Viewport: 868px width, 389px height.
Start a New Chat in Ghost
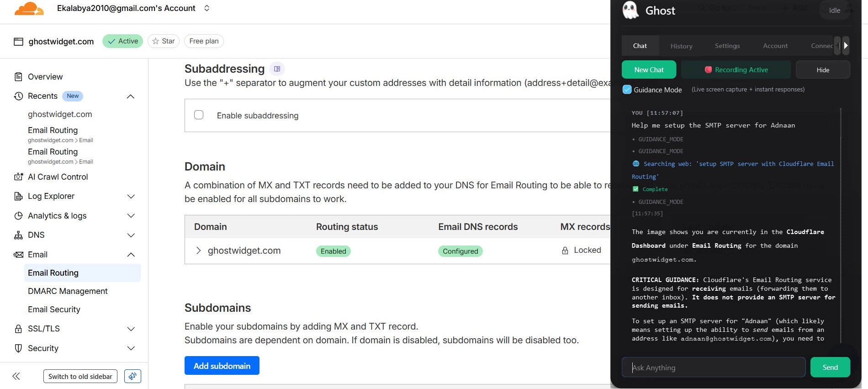click(649, 69)
